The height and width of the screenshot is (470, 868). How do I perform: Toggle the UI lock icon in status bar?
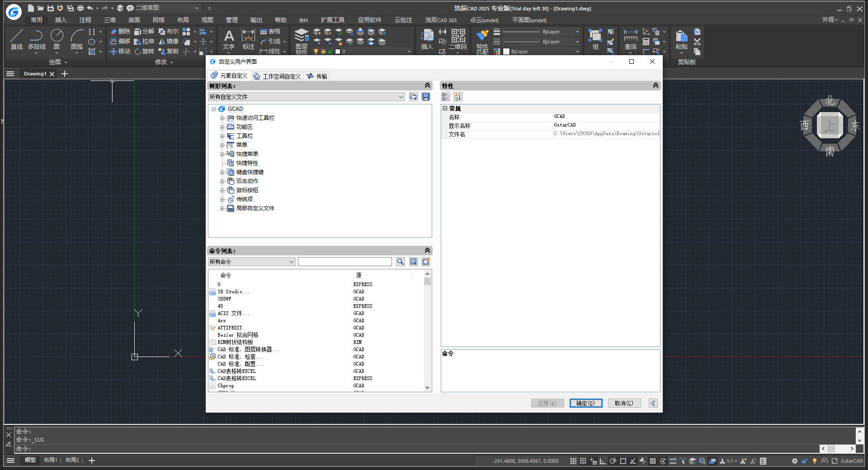pyautogui.click(x=805, y=461)
